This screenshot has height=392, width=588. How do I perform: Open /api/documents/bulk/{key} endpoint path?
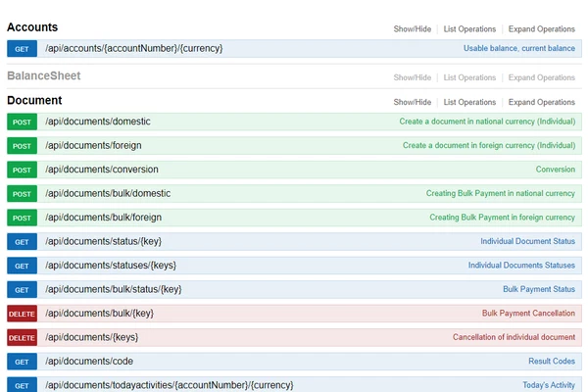(x=99, y=314)
